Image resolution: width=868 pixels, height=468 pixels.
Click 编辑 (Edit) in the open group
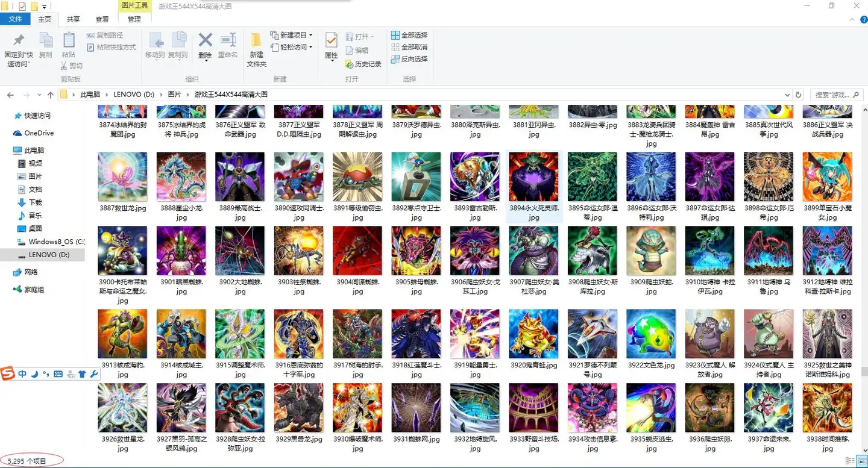pyautogui.click(x=357, y=51)
